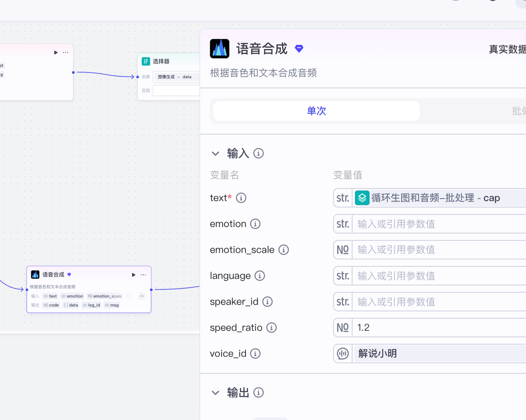Click the info icon next to language
The height and width of the screenshot is (420, 526).
tap(260, 276)
